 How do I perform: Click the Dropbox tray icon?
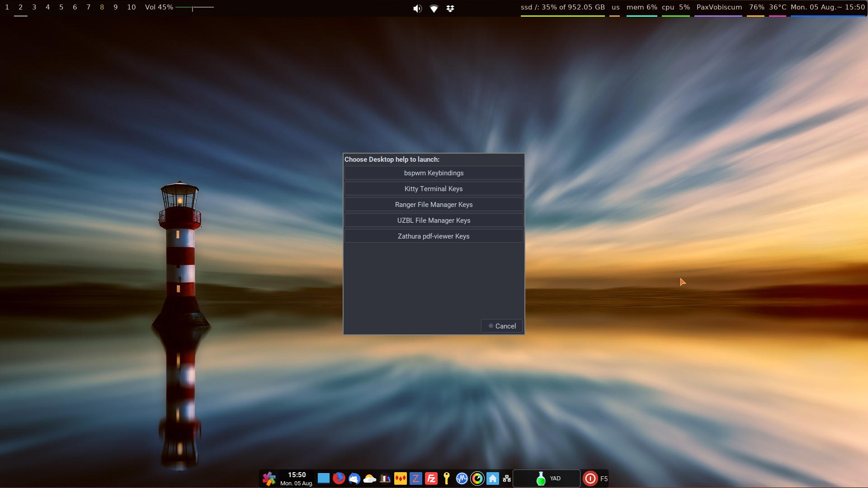(450, 9)
